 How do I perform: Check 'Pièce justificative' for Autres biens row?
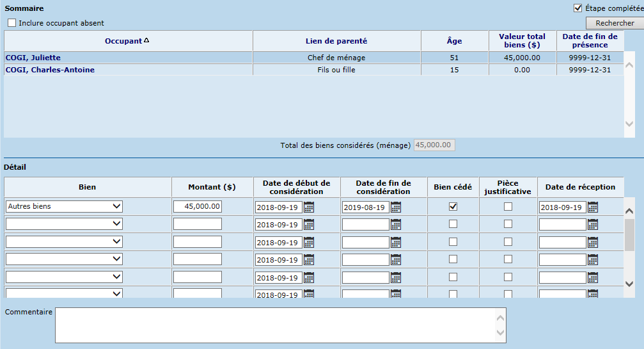click(x=508, y=207)
